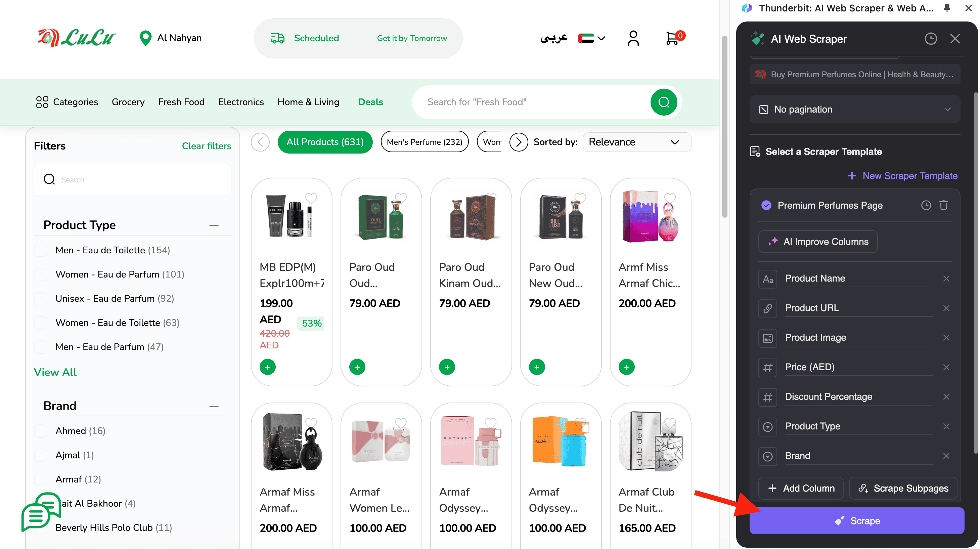
Task: Change data type icon of Product Image
Action: (768, 338)
